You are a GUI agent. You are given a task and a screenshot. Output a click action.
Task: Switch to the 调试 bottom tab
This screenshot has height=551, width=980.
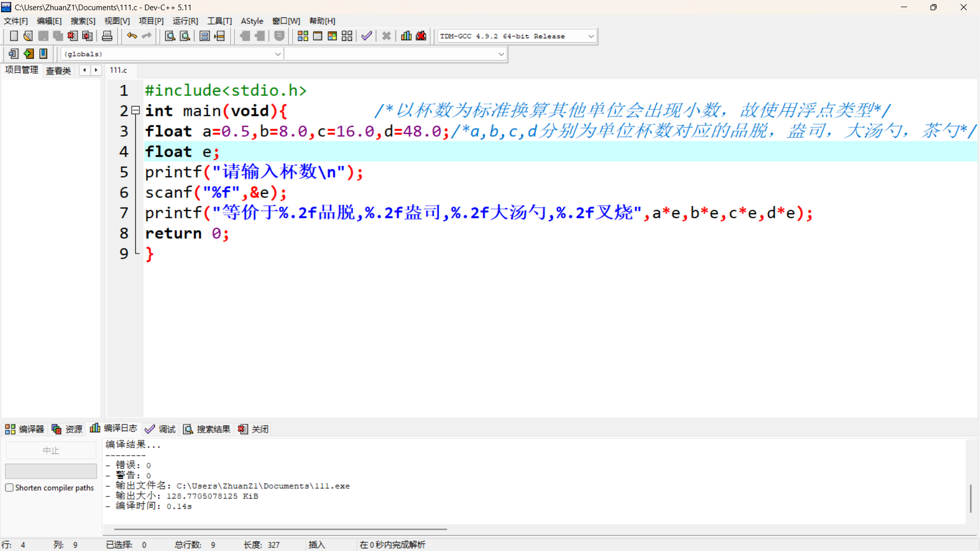[160, 429]
